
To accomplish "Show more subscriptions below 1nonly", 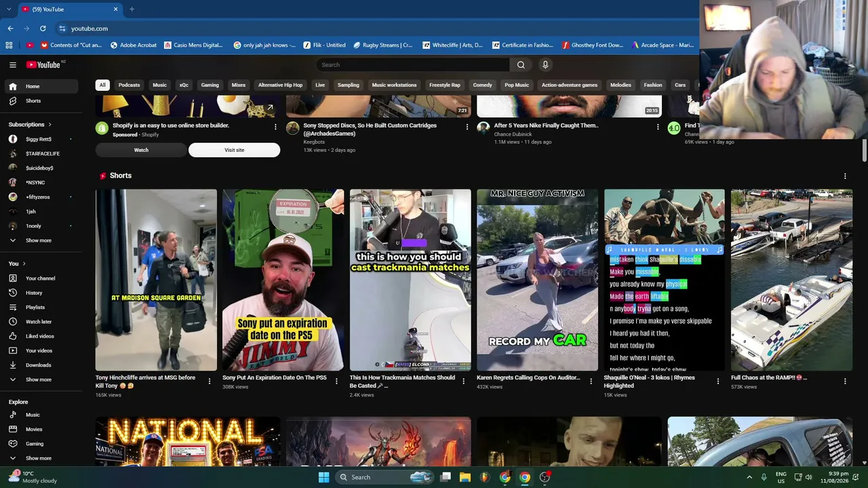I will (41, 241).
